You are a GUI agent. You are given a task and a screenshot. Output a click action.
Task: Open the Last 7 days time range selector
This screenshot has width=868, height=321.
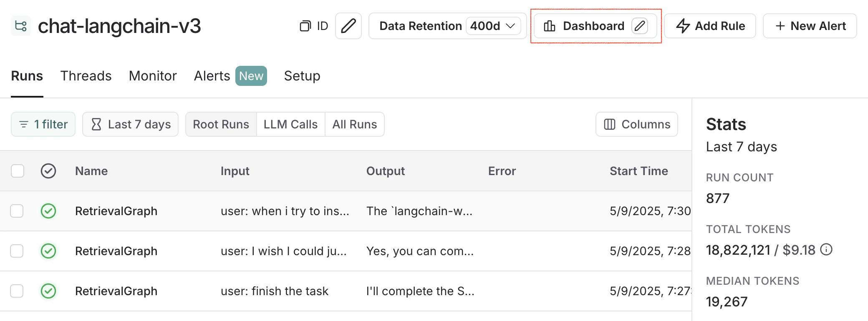pyautogui.click(x=130, y=124)
